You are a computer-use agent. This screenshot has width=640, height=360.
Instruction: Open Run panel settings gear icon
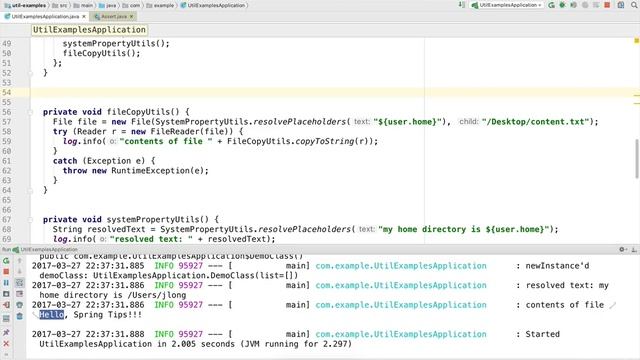click(622, 249)
